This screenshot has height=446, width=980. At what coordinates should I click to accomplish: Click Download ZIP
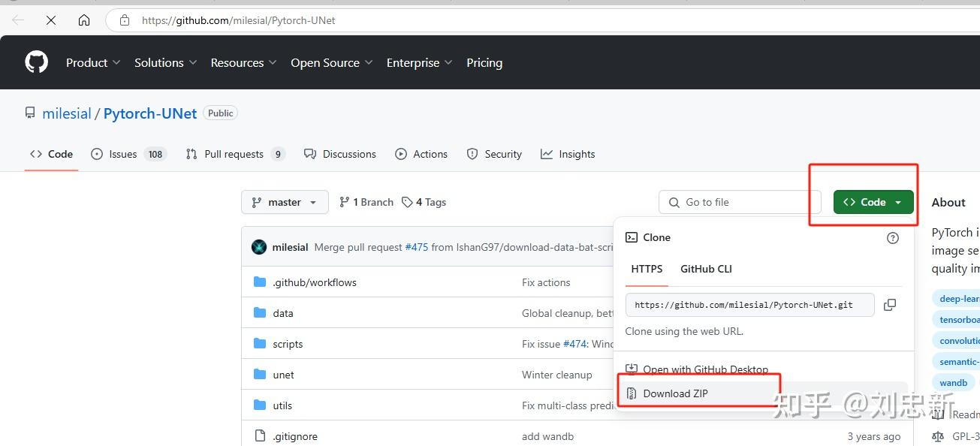tap(675, 393)
